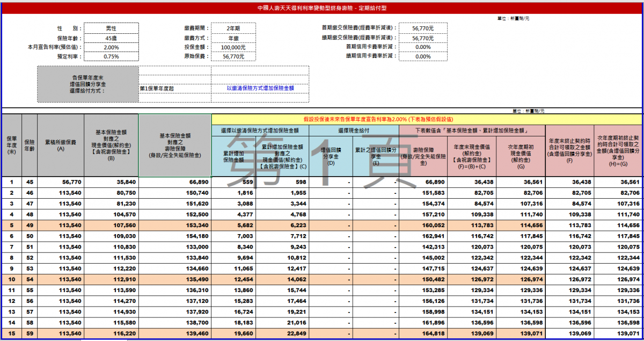Image resolution: width=644 pixels, height=341 pixels.
Task: Click cell 153,340 in policy year 5
Action: (x=175, y=225)
